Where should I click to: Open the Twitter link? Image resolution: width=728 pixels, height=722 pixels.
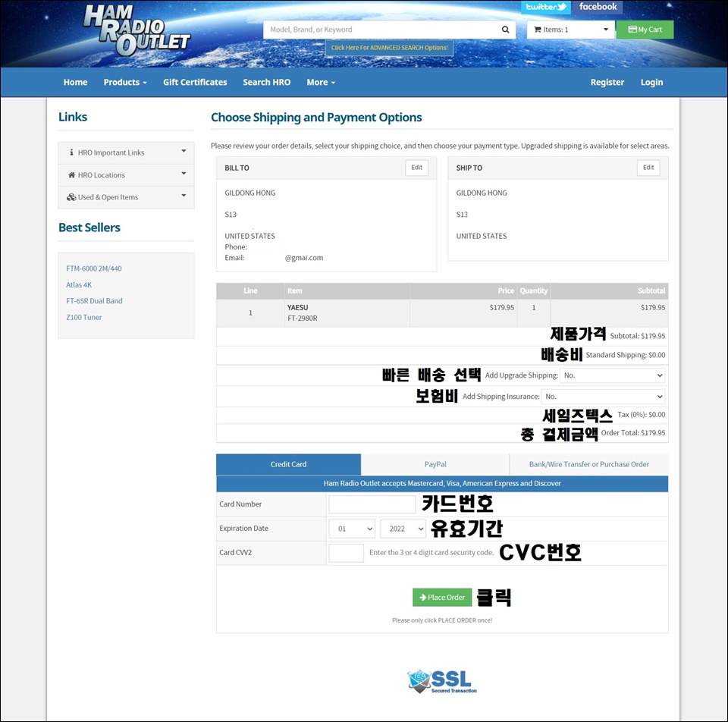pyautogui.click(x=545, y=7)
